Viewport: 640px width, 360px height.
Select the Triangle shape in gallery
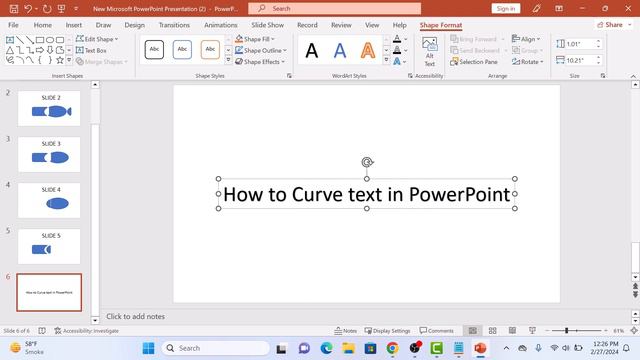click(10, 50)
